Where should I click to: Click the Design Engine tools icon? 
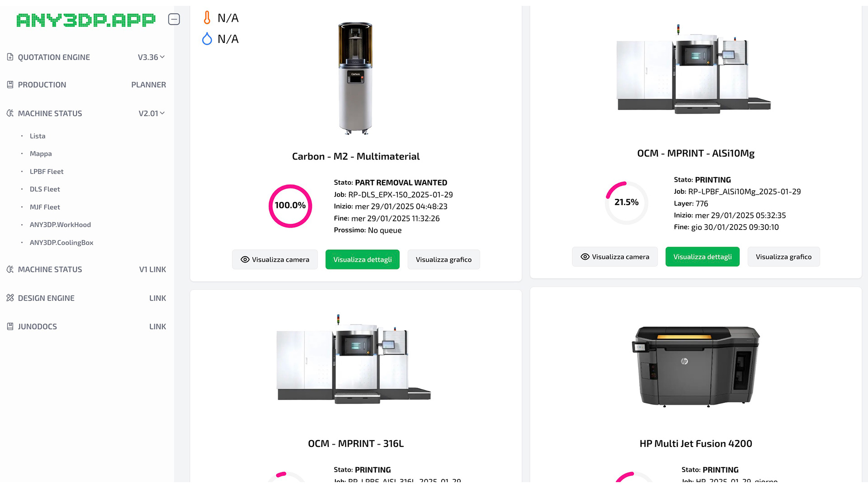[x=10, y=298]
